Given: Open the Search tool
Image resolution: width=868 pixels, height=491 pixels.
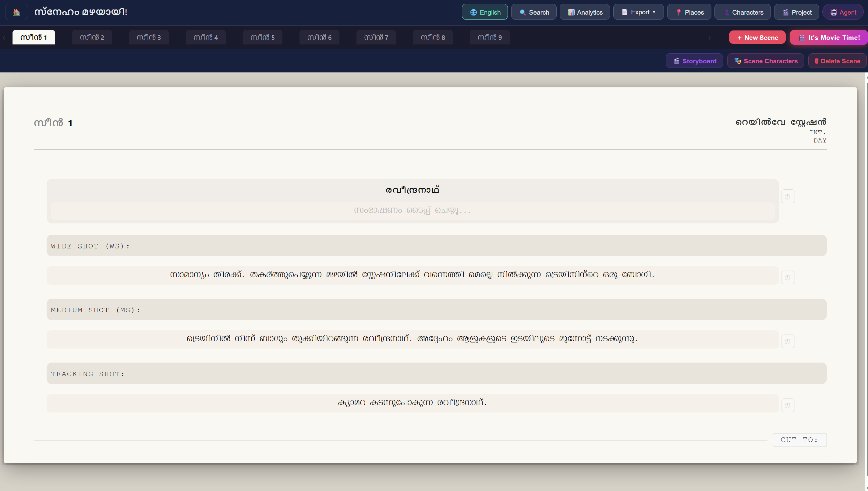Looking at the screenshot, I should pos(534,12).
